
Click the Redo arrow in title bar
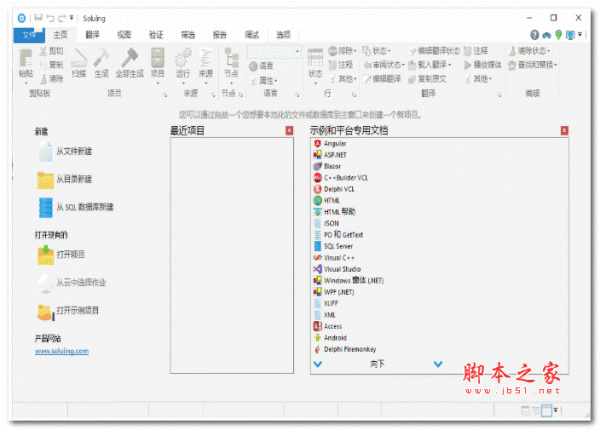click(x=62, y=18)
